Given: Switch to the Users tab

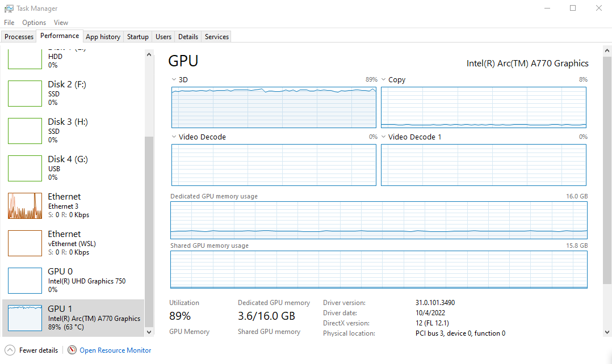Looking at the screenshot, I should (x=164, y=37).
